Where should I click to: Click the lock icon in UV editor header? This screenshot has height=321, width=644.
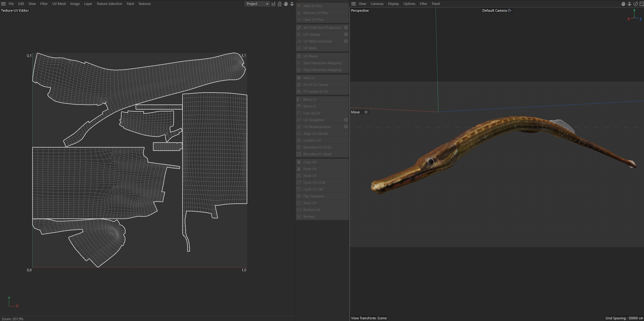pyautogui.click(x=279, y=4)
